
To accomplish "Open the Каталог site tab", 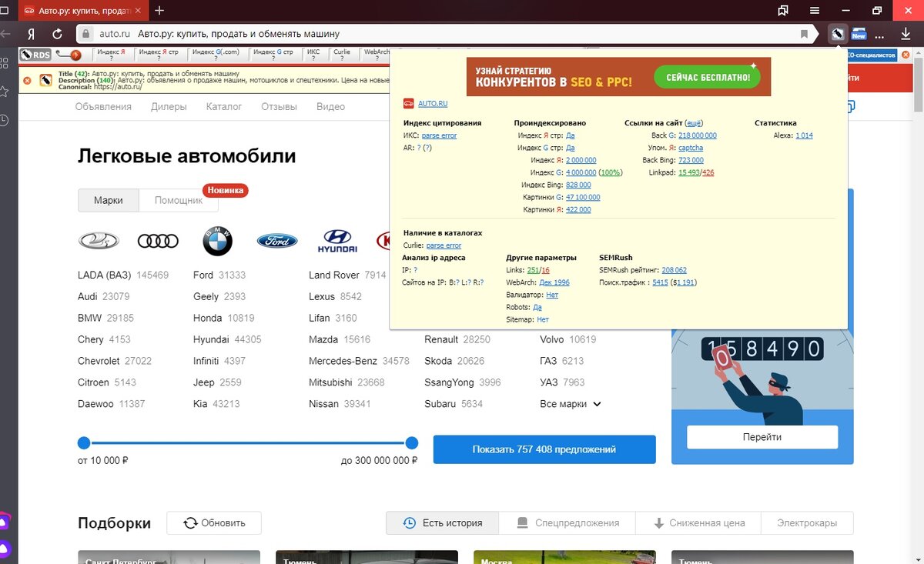I will [224, 107].
